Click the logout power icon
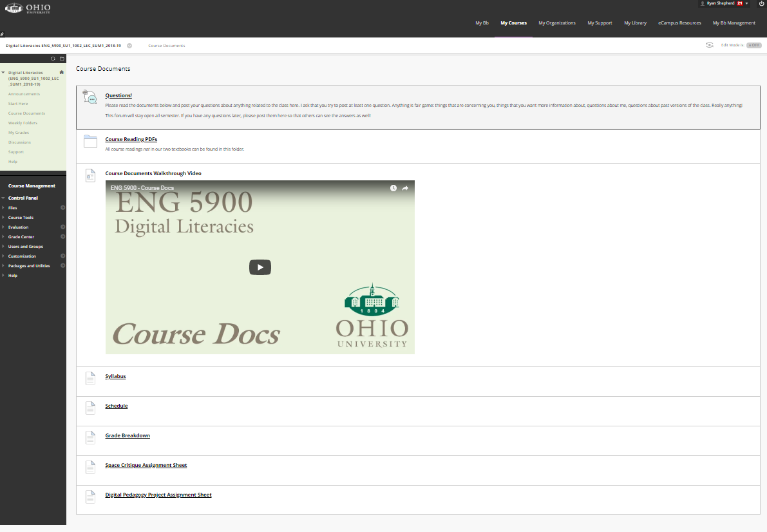Viewport: 767px width, 532px height. [762, 3]
